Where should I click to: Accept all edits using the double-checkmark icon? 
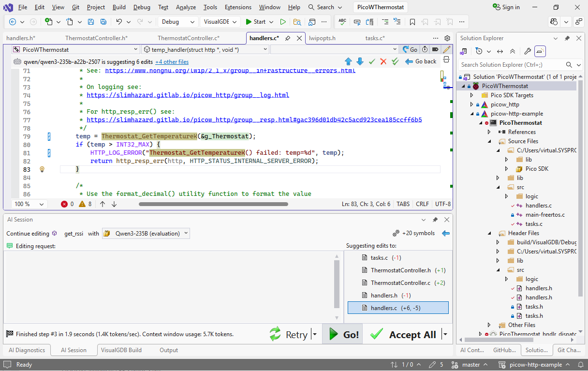pyautogui.click(x=395, y=61)
